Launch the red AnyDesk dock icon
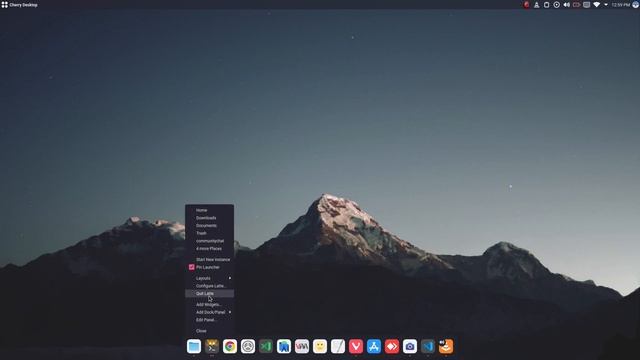 tap(392, 346)
